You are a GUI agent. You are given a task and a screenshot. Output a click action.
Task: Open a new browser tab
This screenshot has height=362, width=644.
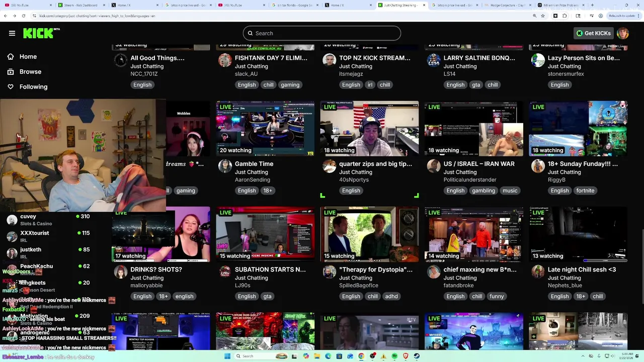coord(592,5)
